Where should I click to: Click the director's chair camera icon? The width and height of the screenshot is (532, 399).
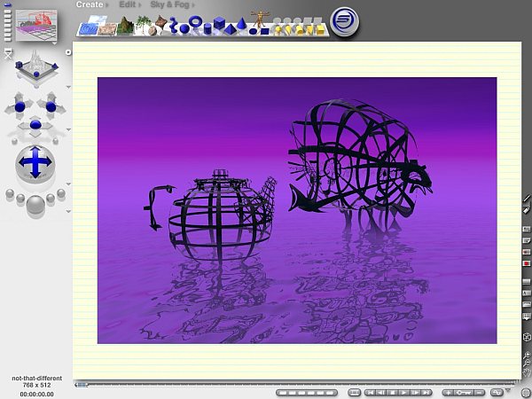(x=8, y=53)
